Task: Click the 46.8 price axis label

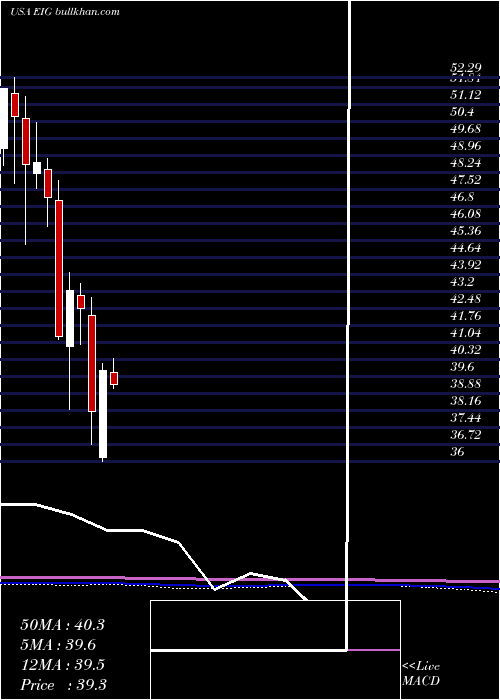Action: (462, 197)
